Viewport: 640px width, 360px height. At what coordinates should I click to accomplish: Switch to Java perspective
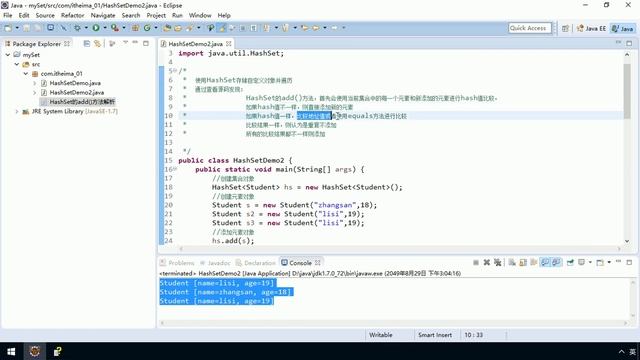pos(622,28)
